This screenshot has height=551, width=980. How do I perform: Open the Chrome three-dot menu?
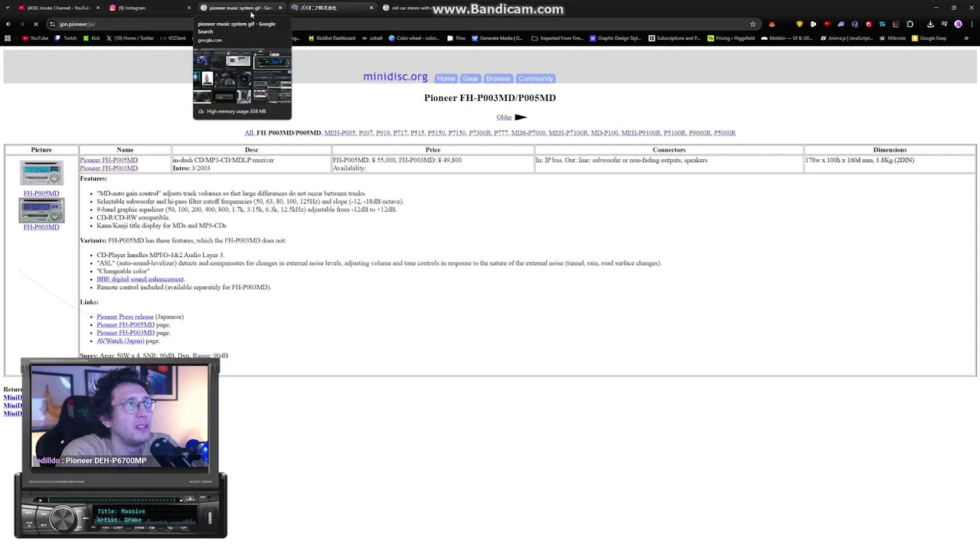pyautogui.click(x=972, y=24)
